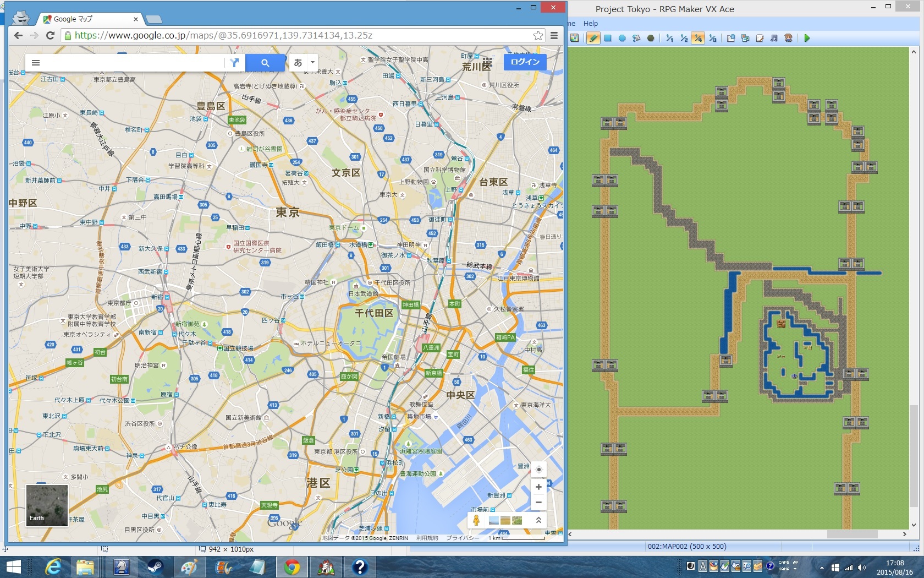The image size is (924, 578).
Task: Open the Chrome hamburger menu
Action: (554, 35)
